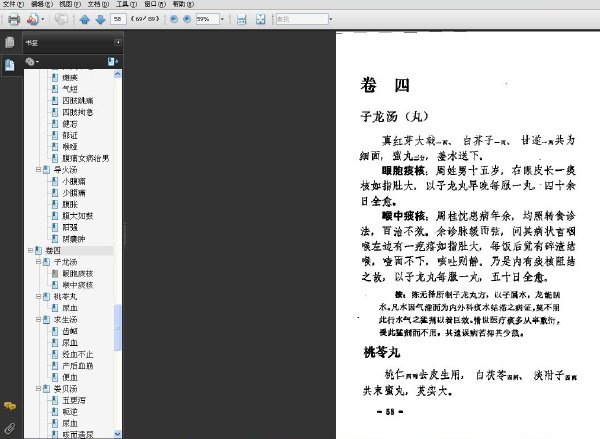600x439 pixels.
Task: Click the page number input field
Action: click(x=118, y=19)
